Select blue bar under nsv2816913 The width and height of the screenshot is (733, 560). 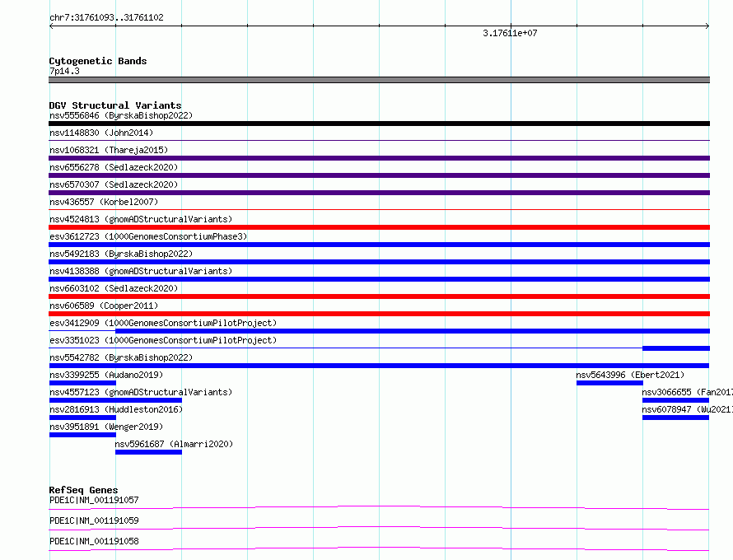(82, 418)
